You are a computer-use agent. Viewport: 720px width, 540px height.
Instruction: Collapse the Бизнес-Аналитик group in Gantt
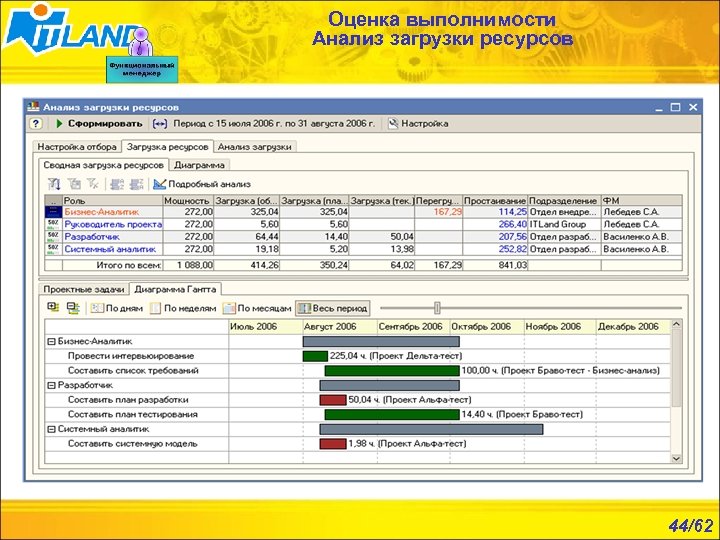click(51, 342)
